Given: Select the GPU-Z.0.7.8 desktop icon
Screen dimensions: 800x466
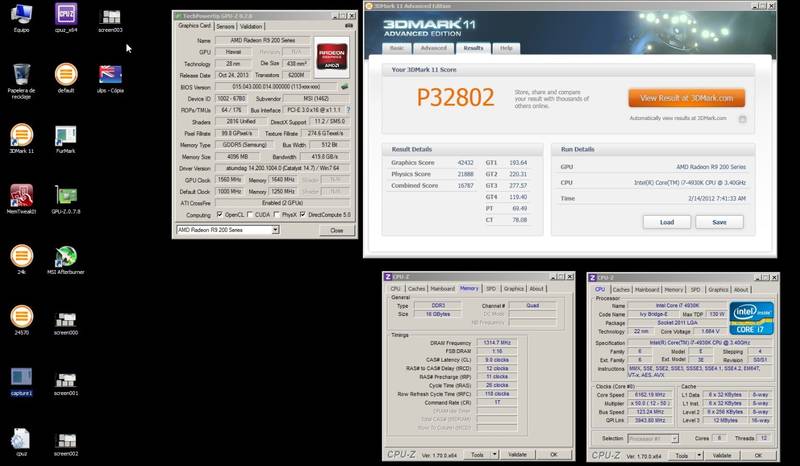Looking at the screenshot, I should click(x=66, y=199).
